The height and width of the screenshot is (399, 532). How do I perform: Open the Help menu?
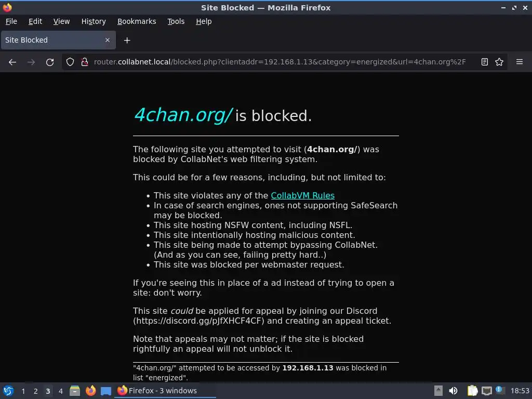click(x=204, y=21)
